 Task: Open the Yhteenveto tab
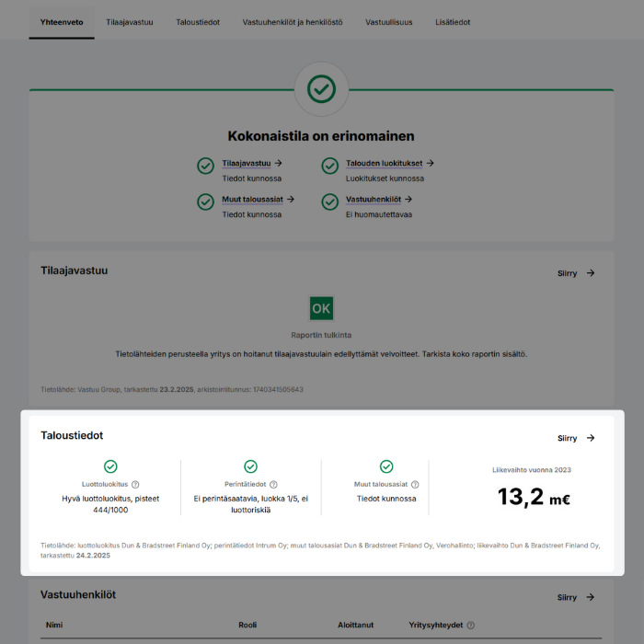click(62, 22)
